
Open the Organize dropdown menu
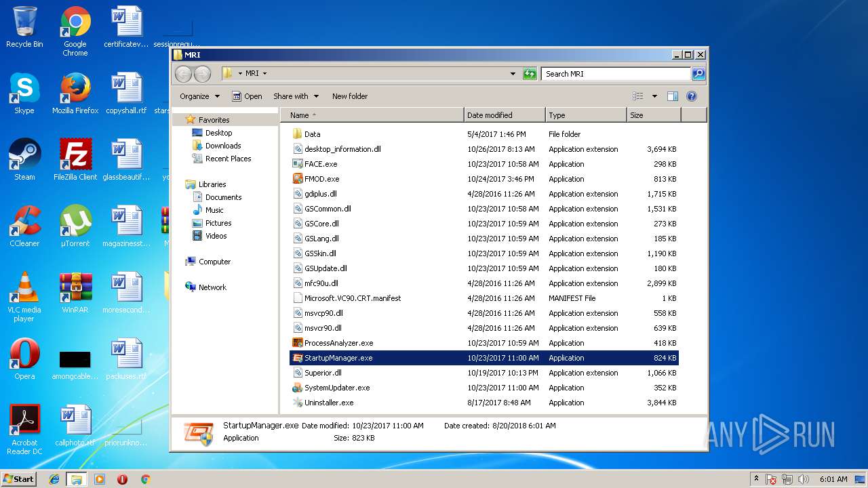(199, 96)
